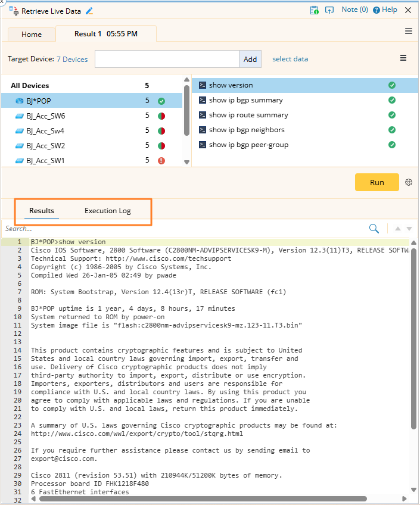Open the options menu next to select data
Viewport: 420px width, 505px height.
403,58
